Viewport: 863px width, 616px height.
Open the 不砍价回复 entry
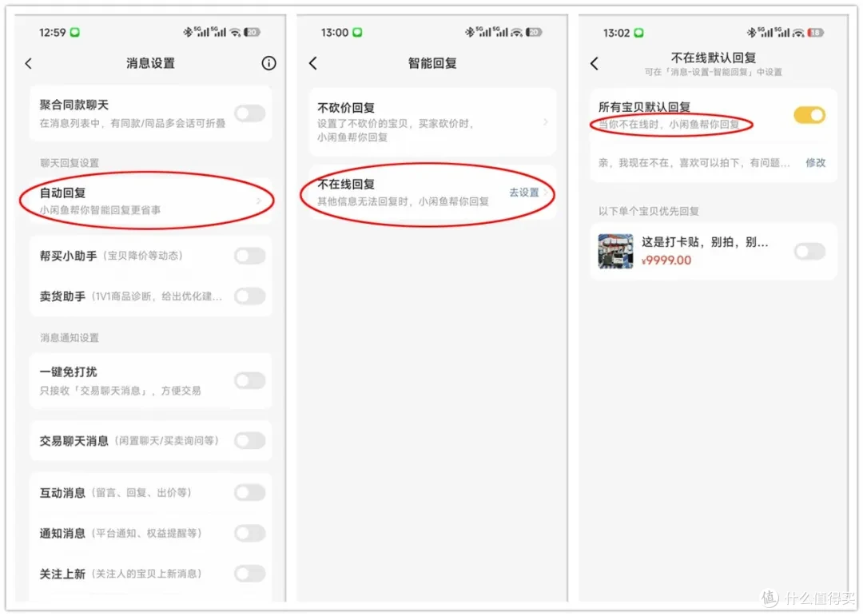[432, 121]
